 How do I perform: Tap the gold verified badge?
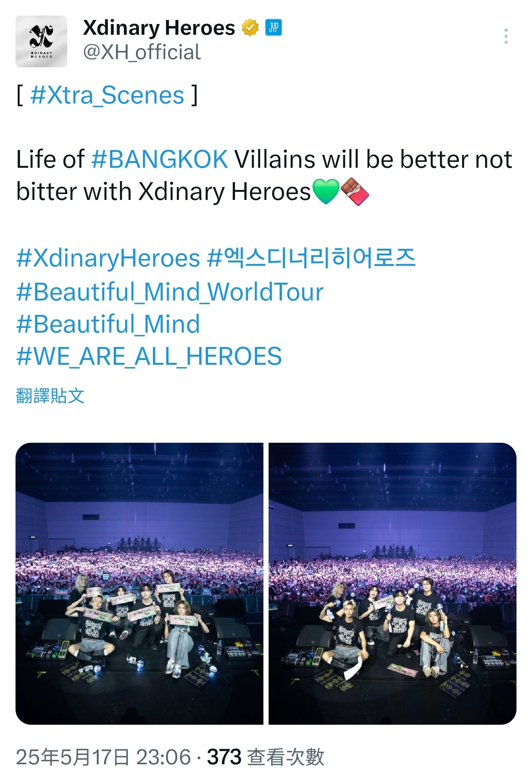(x=250, y=28)
